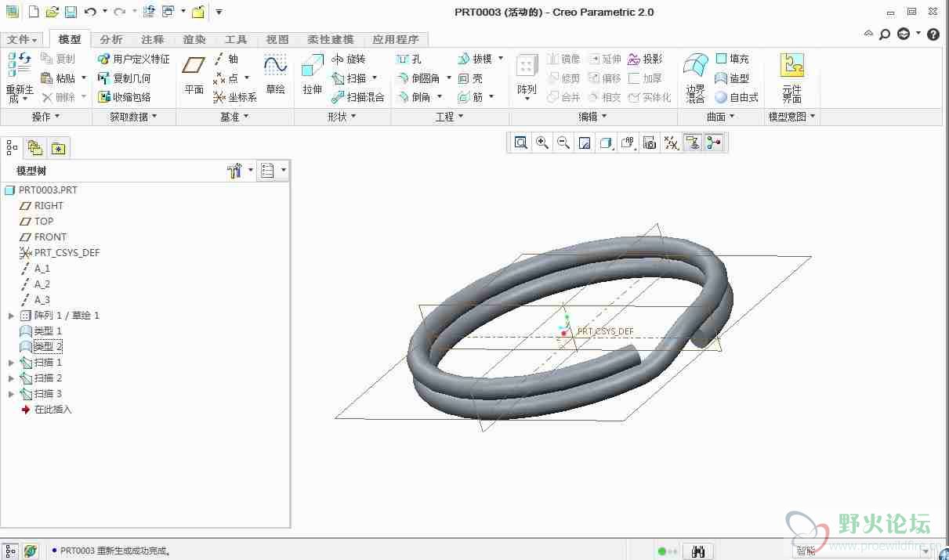Expand the Sweep 1 (扫描 1) tree node
Screen dimensions: 949x560
11,363
